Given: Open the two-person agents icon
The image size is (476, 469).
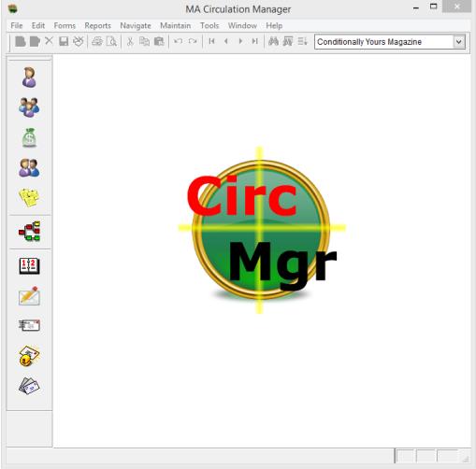Looking at the screenshot, I should pos(29,168).
